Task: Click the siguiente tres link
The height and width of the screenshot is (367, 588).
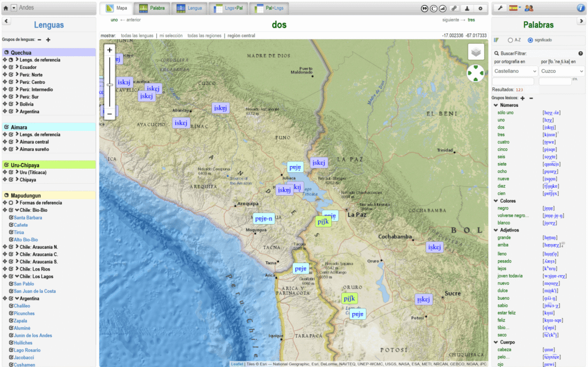Action: pyautogui.click(x=471, y=18)
